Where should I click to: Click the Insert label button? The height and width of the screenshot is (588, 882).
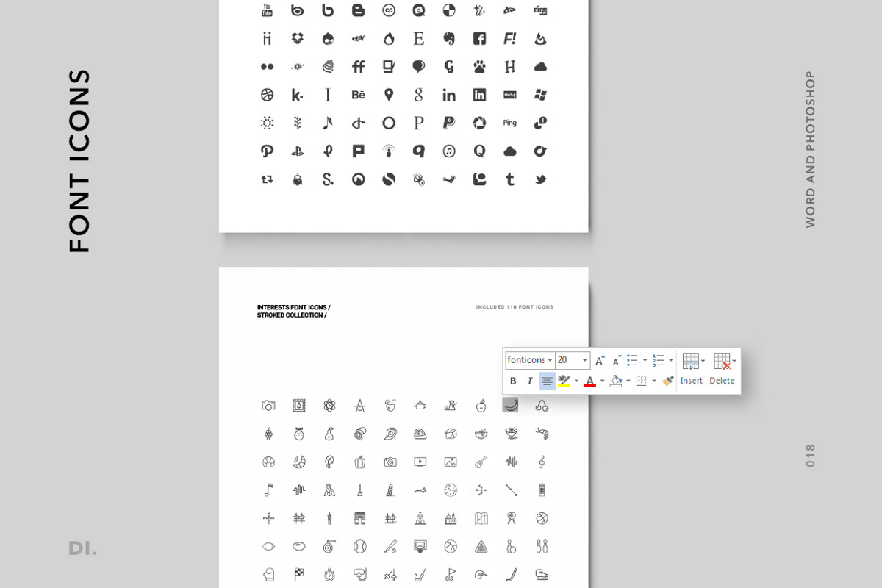pyautogui.click(x=692, y=381)
